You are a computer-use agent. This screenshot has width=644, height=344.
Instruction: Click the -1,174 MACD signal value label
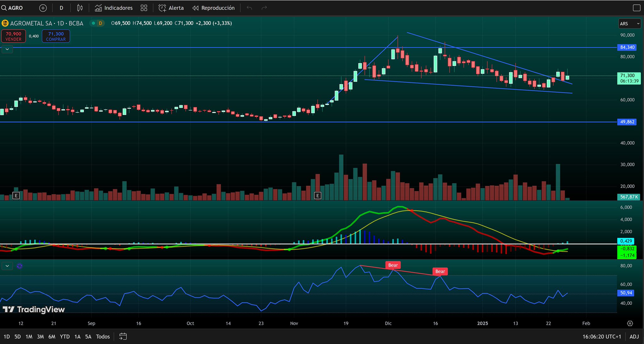click(x=627, y=255)
